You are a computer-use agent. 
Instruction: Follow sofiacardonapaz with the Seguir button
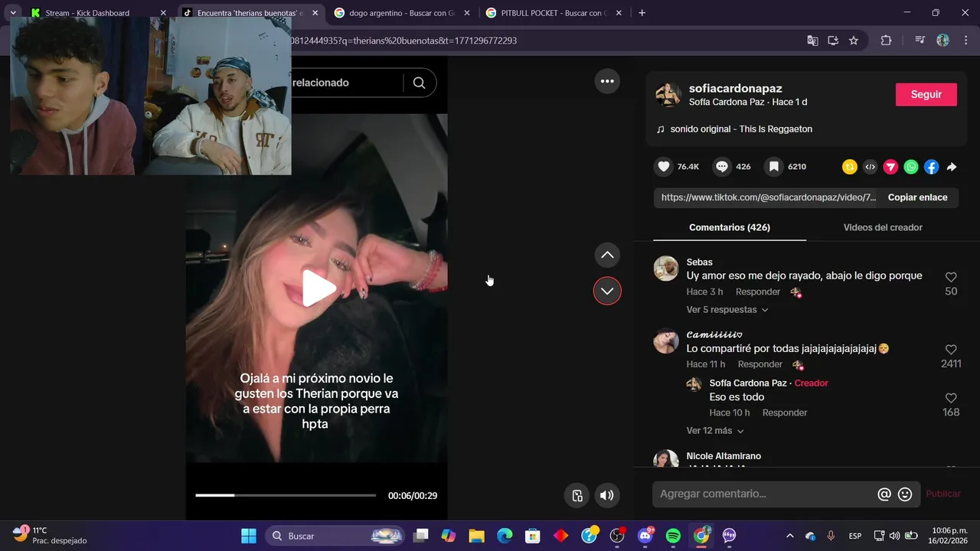(926, 94)
